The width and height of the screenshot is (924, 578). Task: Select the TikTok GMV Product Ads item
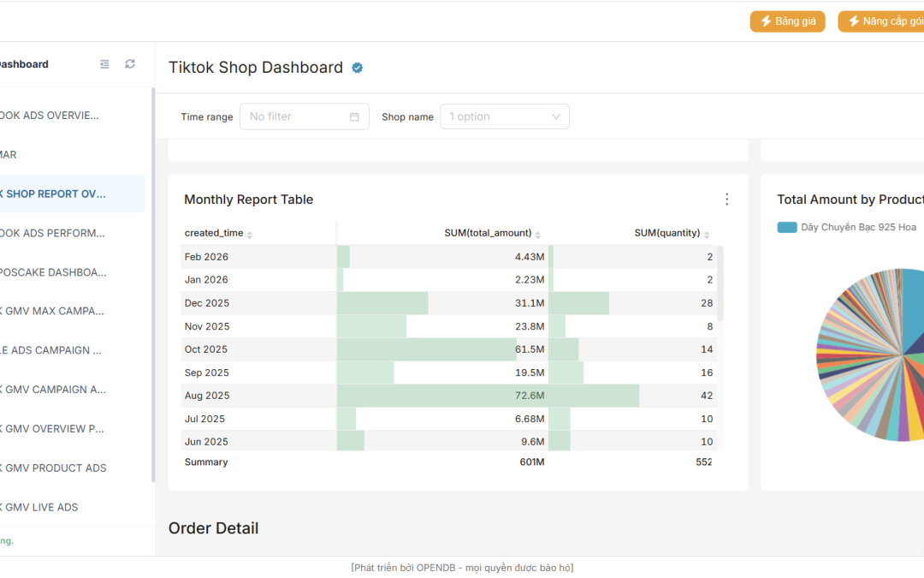[55, 468]
